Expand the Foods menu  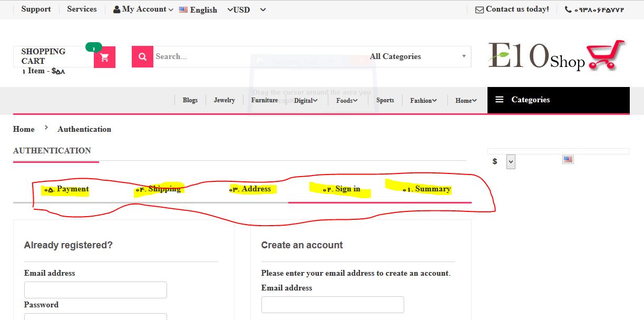(347, 100)
